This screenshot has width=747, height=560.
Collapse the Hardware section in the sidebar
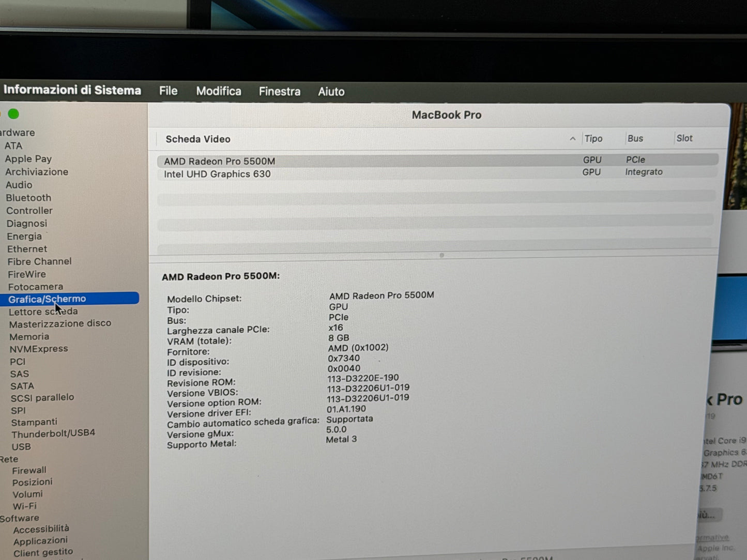pos(17,133)
